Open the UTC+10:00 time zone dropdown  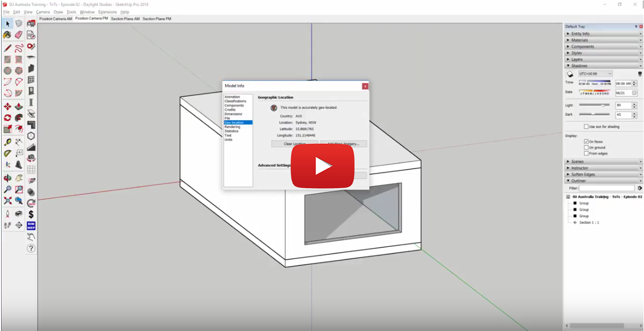[595, 73]
